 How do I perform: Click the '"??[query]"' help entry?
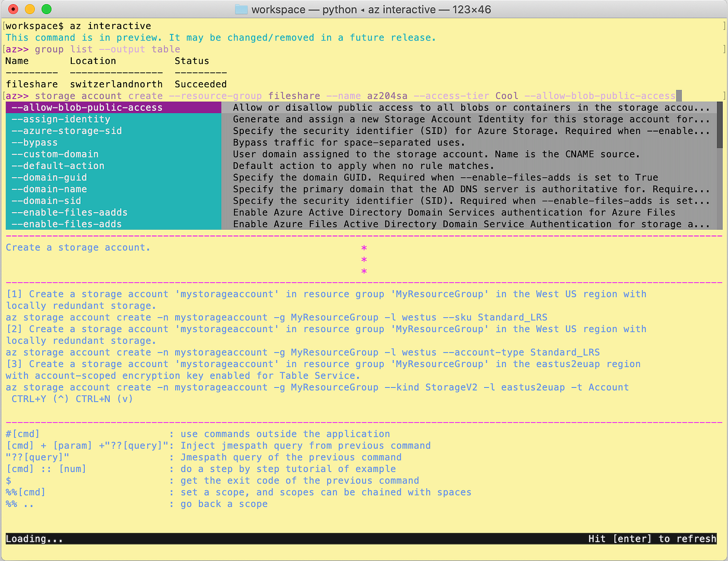click(x=37, y=458)
